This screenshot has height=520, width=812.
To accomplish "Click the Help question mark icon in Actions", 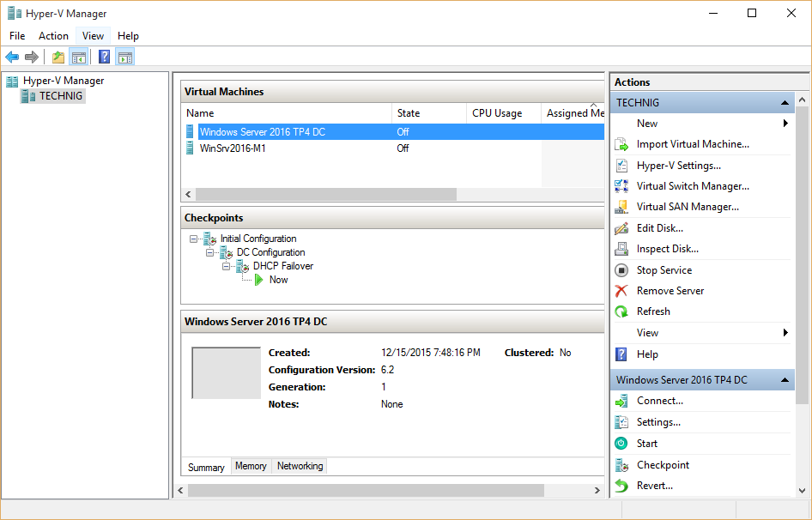I will pos(621,354).
